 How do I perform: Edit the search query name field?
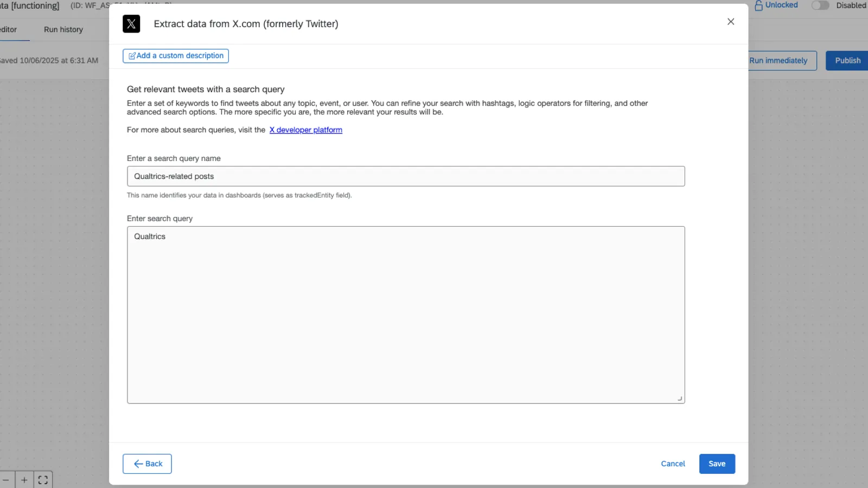tap(406, 176)
